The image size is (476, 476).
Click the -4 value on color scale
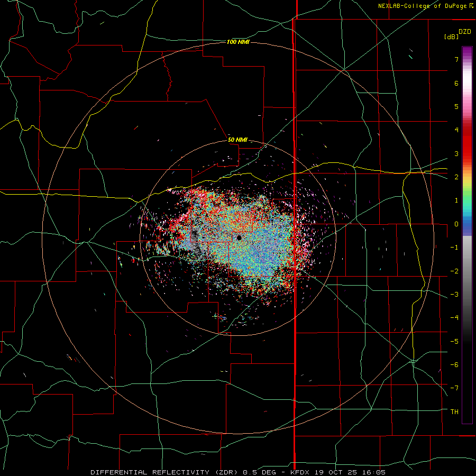pos(454,318)
